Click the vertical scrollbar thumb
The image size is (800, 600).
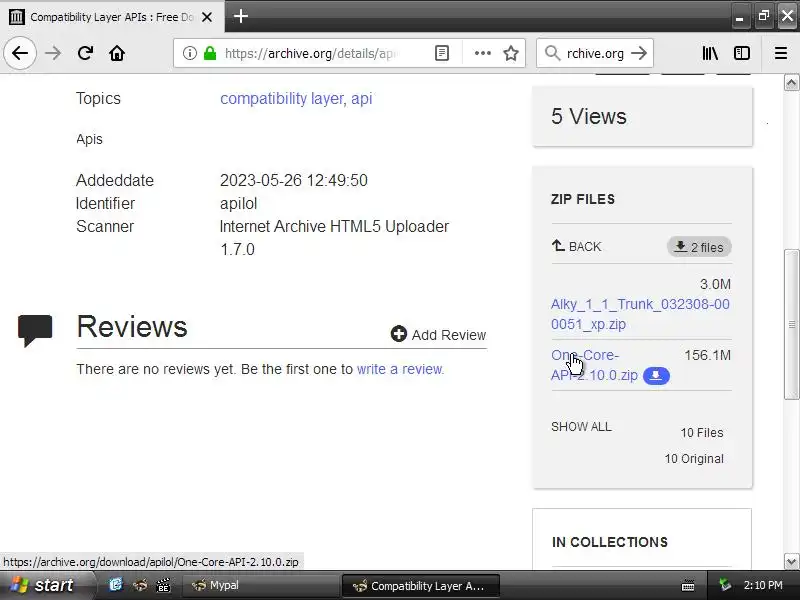(791, 324)
